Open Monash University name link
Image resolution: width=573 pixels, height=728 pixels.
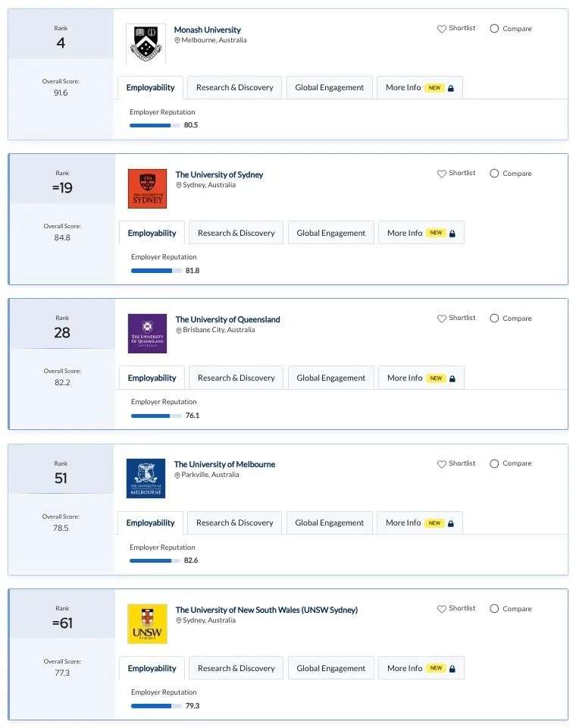click(208, 30)
